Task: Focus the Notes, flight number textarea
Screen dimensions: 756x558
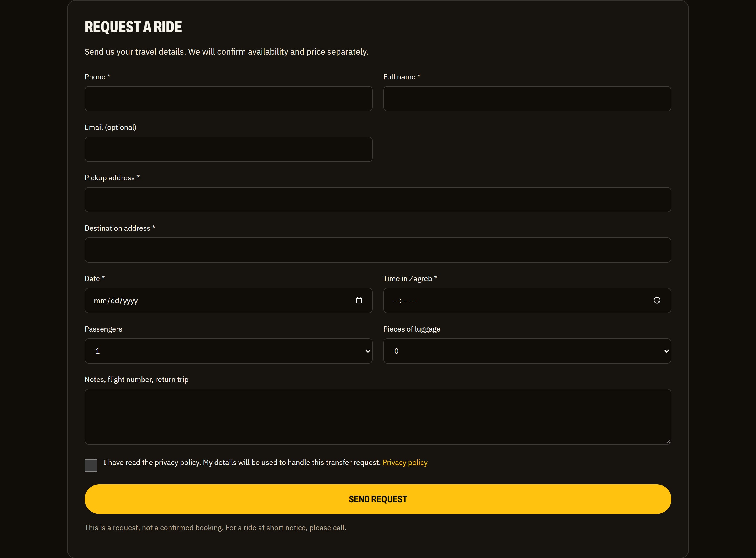Action: pyautogui.click(x=378, y=416)
